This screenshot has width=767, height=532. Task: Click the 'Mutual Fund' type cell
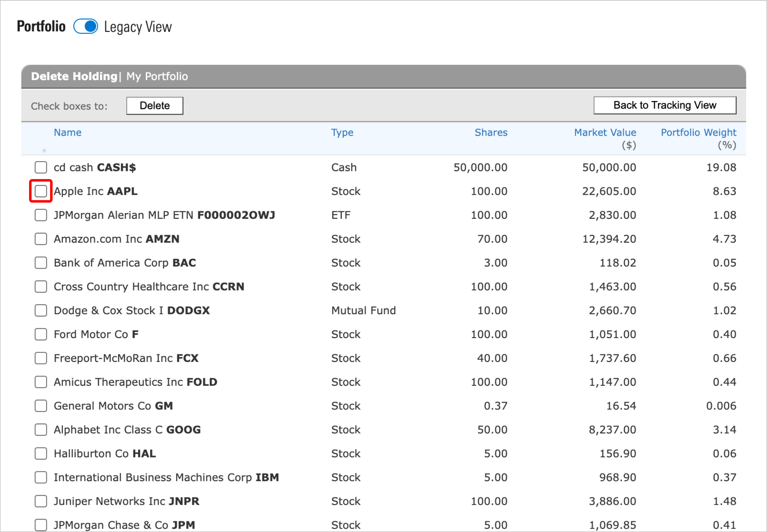[363, 310]
